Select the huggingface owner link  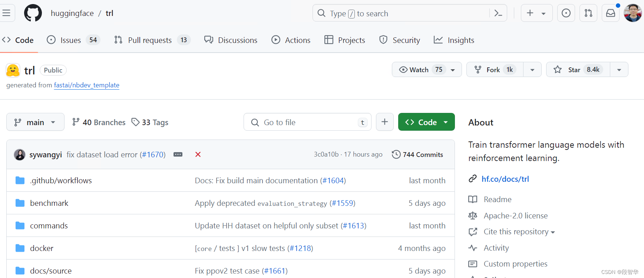[x=72, y=13]
